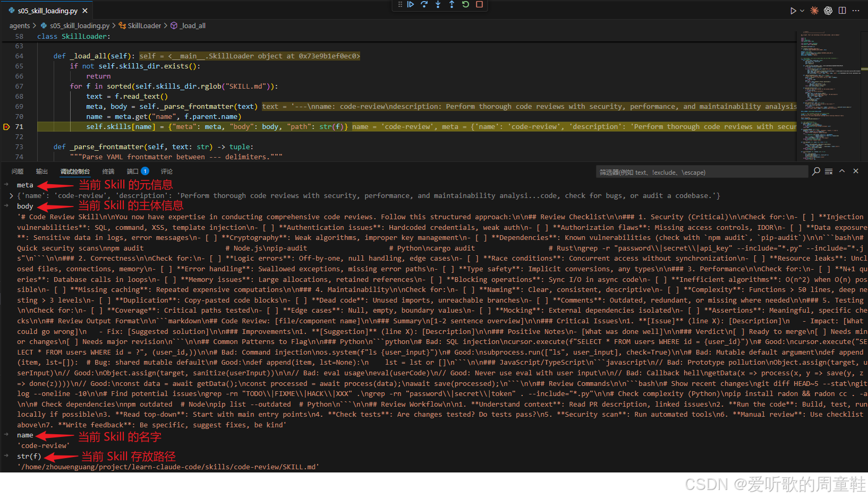Image resolution: width=868 pixels, height=499 pixels.
Task: Run the Python file with the play icon
Action: 793,11
